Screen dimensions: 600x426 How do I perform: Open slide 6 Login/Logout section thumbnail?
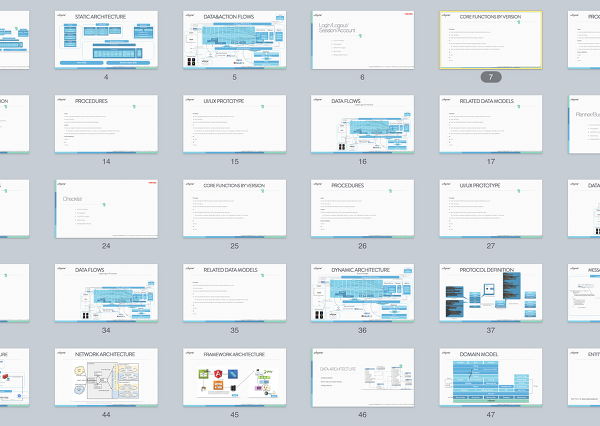point(362,40)
